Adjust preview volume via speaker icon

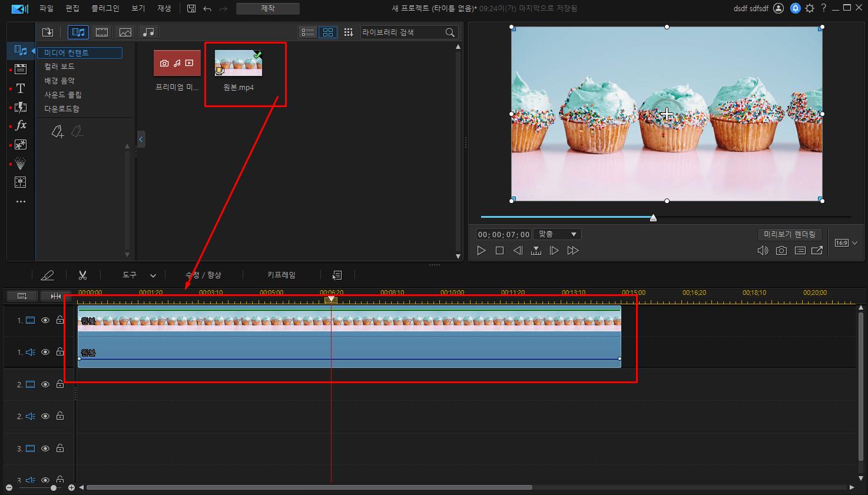coord(763,251)
